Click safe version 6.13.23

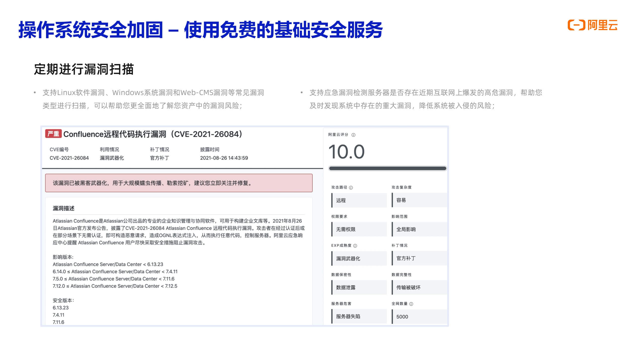(x=61, y=308)
